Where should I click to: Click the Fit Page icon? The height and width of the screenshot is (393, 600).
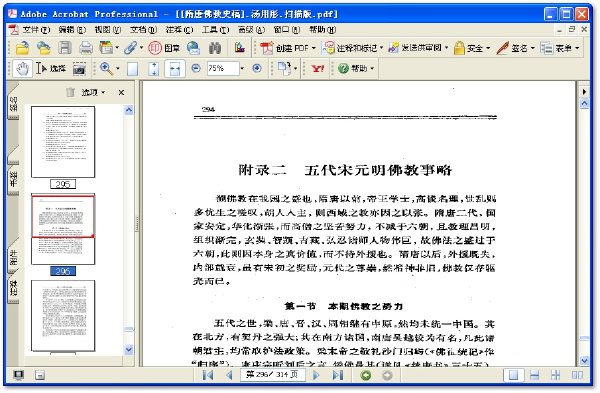tap(153, 69)
